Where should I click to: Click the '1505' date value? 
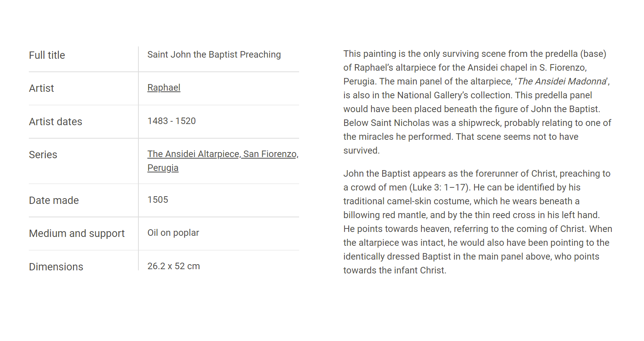point(158,200)
